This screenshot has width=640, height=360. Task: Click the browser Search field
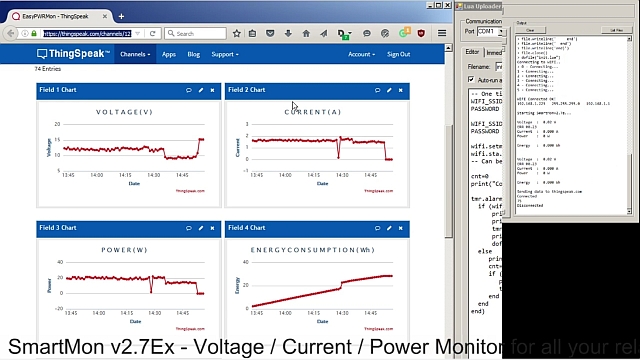point(196,33)
